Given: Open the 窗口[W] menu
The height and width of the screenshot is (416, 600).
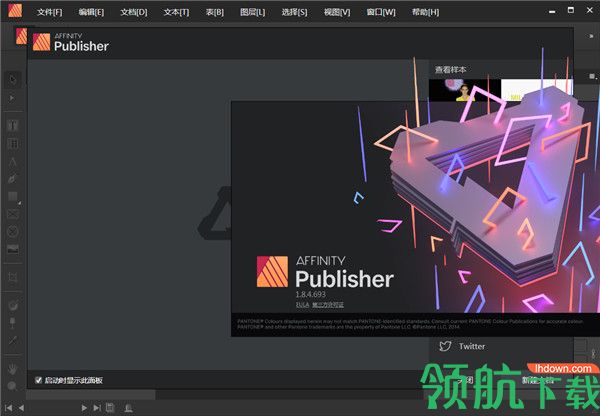Looking at the screenshot, I should (x=381, y=12).
